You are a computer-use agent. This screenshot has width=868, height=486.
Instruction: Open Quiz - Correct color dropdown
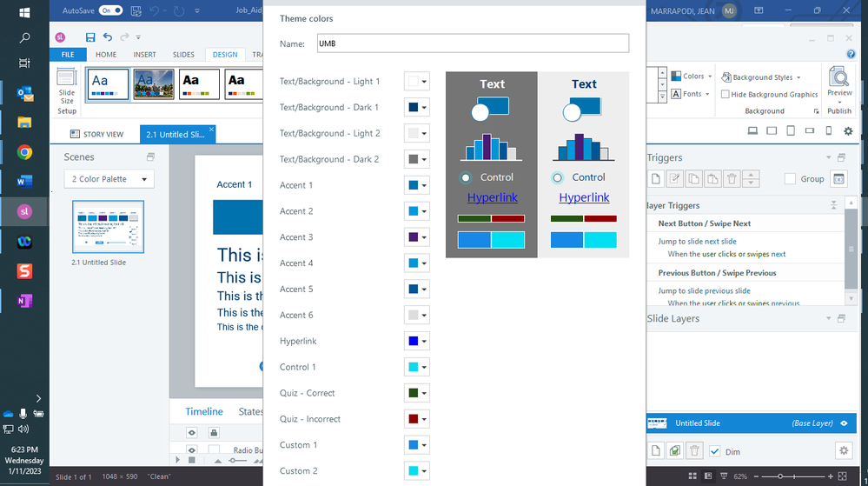pos(417,393)
